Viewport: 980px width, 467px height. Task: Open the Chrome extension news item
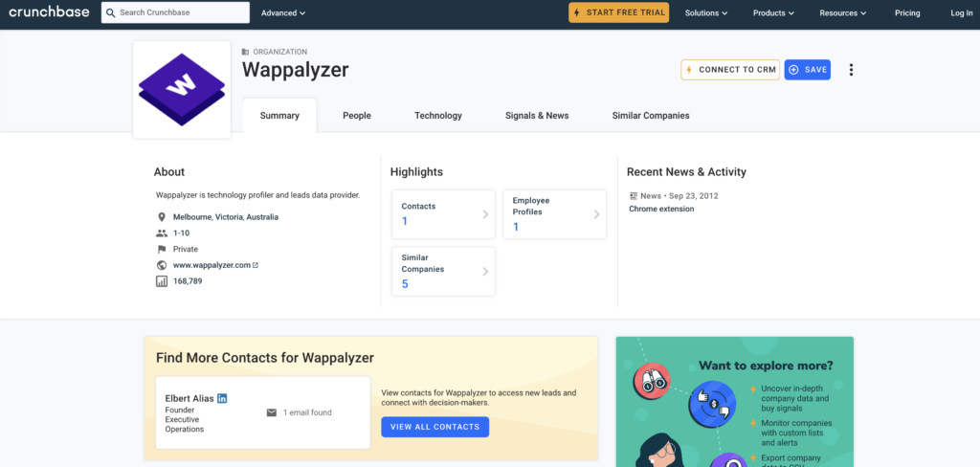tap(661, 209)
